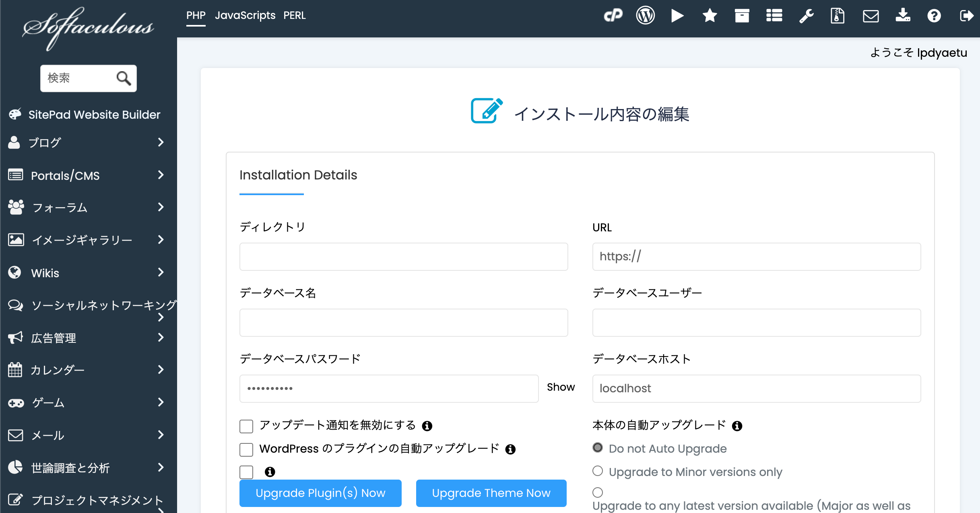Click info icon next to WordPress プラグイン自動アップグレード

coord(510,449)
